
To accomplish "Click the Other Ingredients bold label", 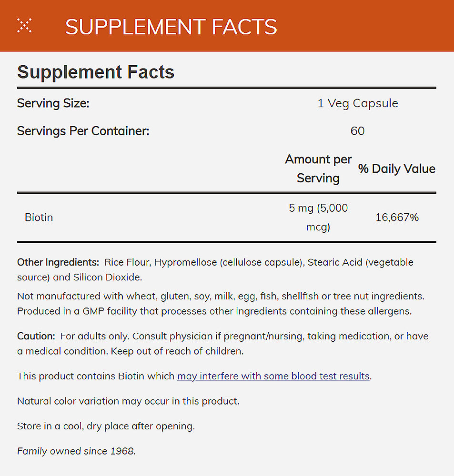I will click(x=58, y=262).
